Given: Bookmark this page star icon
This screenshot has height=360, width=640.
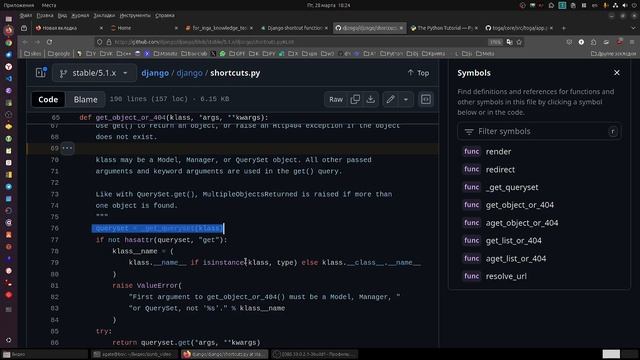Looking at the screenshot, I should pyautogui.click(x=519, y=42).
